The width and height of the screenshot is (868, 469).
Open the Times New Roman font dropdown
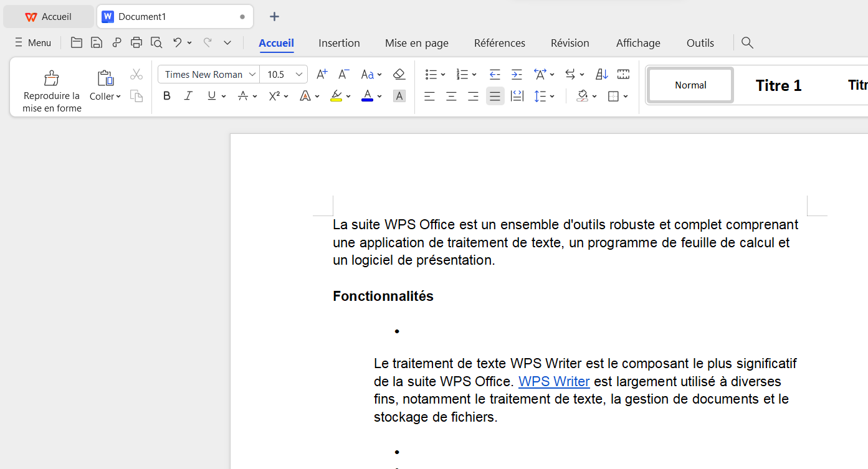[x=252, y=74]
